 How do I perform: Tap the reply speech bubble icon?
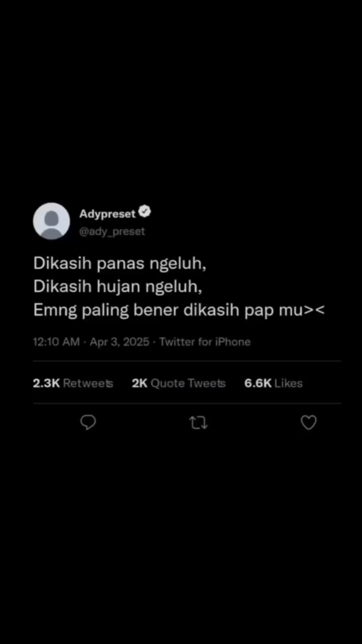click(88, 423)
